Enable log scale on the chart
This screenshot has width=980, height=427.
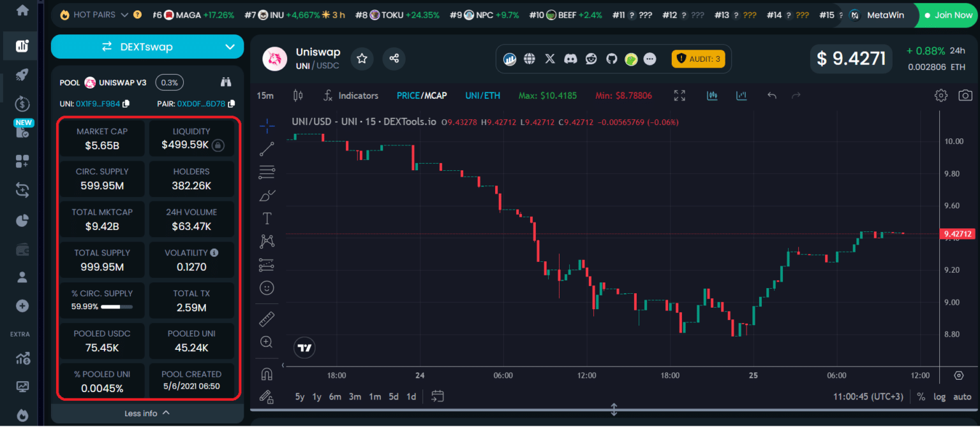[940, 396]
